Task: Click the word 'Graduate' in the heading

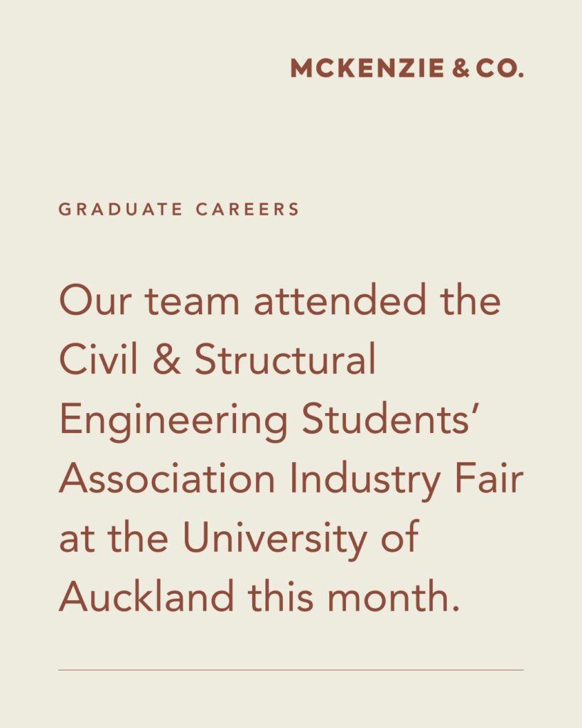Action: pyautogui.click(x=121, y=210)
